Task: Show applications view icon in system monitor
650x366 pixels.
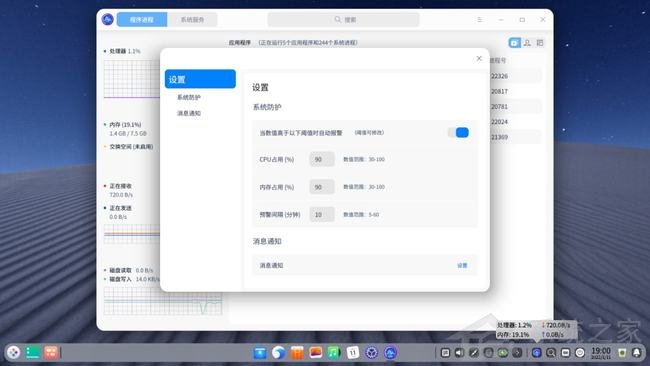Action: coord(514,43)
